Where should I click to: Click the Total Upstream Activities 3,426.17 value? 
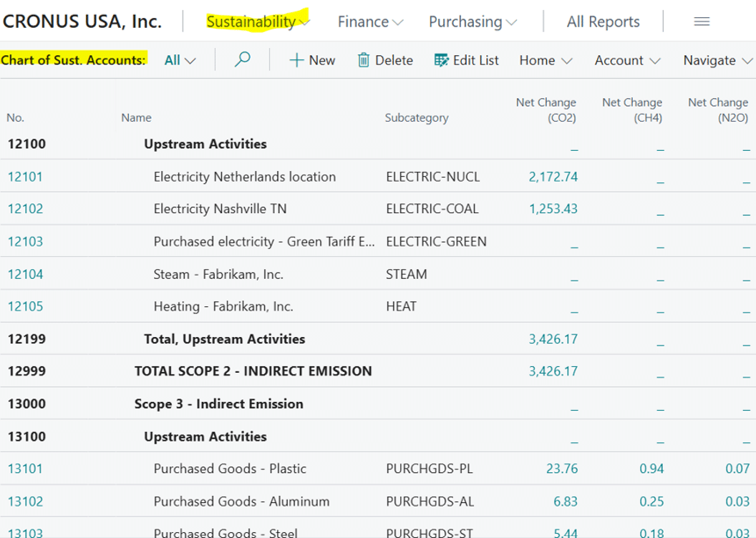[x=553, y=339]
